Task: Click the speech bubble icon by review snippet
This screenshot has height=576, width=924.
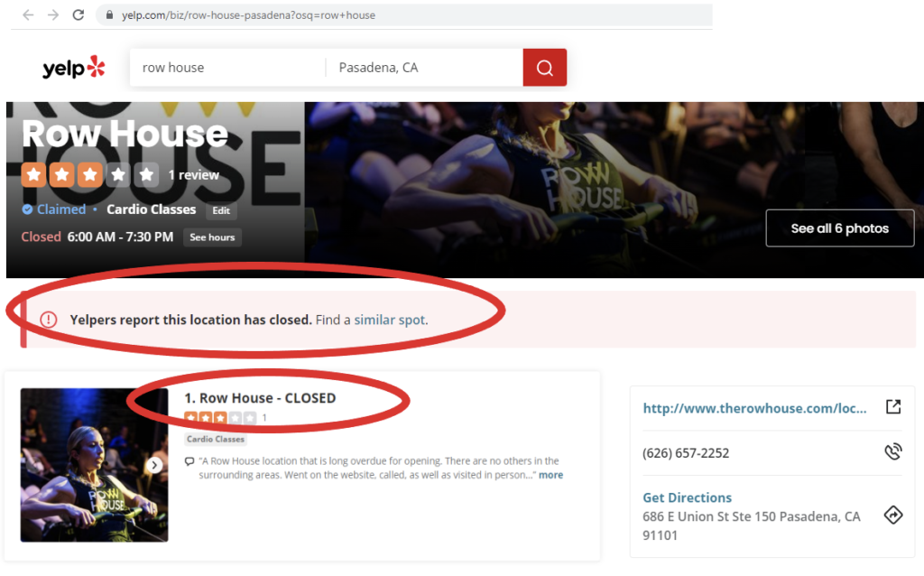Action: point(189,461)
